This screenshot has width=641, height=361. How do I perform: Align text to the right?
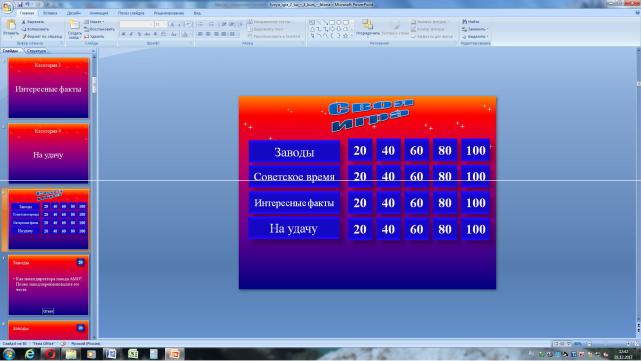(216, 34)
